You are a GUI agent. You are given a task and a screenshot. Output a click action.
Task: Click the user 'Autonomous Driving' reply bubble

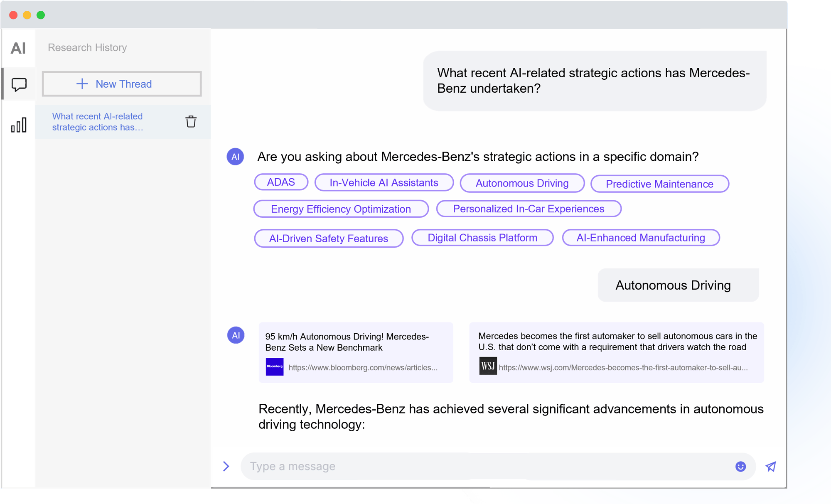pos(678,285)
